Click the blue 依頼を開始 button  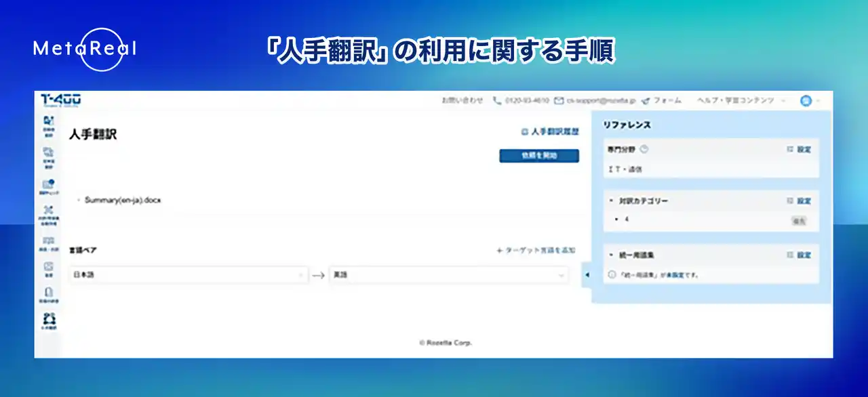click(x=539, y=156)
